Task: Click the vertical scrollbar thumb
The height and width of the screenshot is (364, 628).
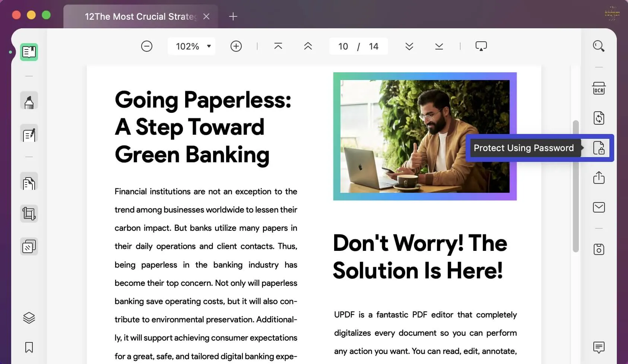Action: click(x=576, y=186)
